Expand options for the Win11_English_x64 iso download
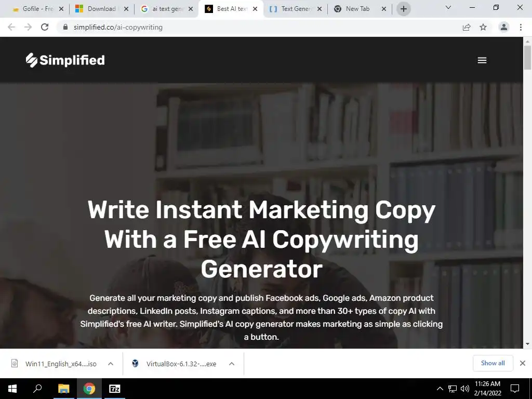Screen dimensions: 532x399 pos(111,364)
